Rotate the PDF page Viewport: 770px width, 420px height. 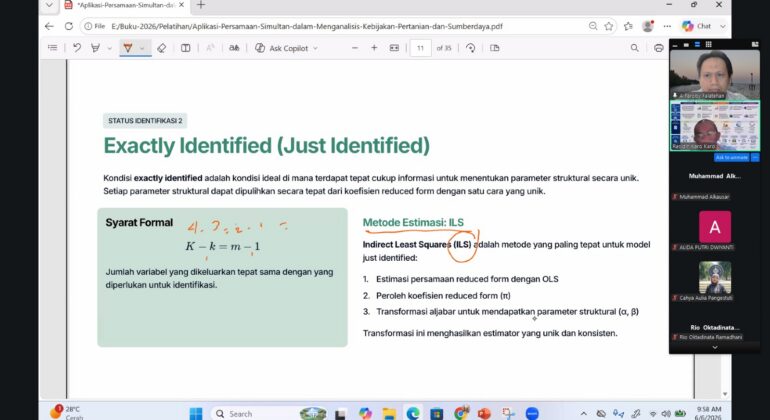pyautogui.click(x=470, y=48)
